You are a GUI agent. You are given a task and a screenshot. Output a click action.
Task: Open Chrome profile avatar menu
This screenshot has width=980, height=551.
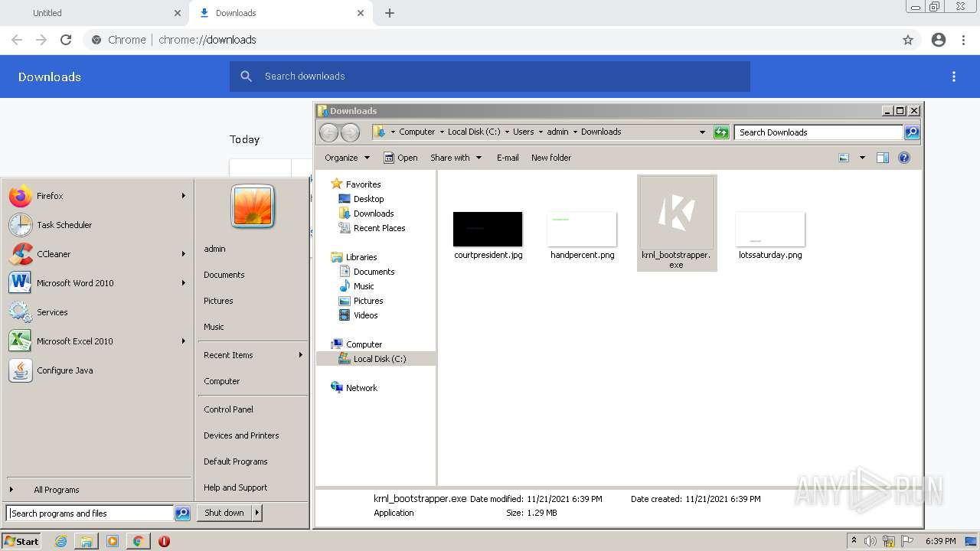coord(939,40)
